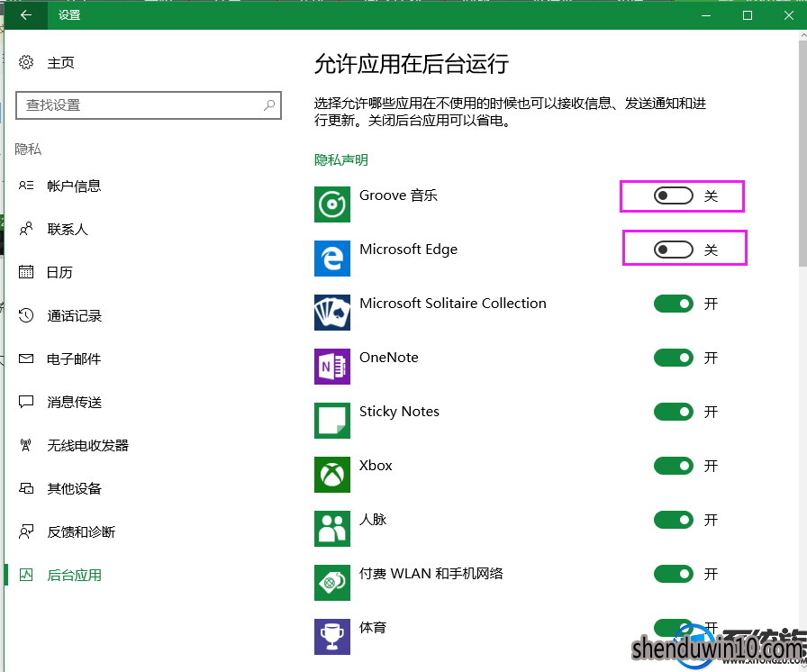Viewport: 807px width, 672px height.
Task: Click the 联系人 people icon
Action: [x=26, y=229]
